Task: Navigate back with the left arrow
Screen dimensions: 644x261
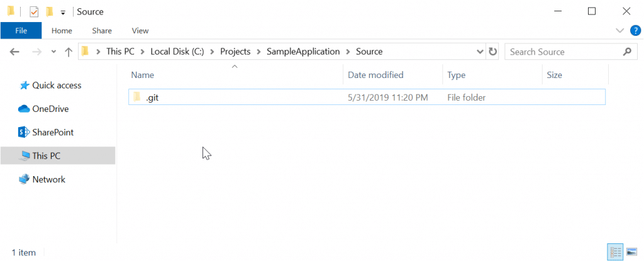Action: [x=14, y=52]
